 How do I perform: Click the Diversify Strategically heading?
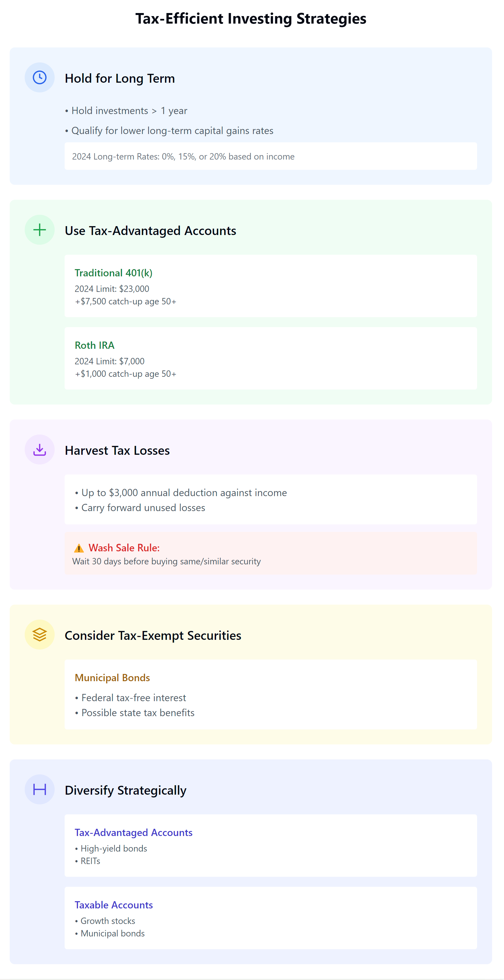126,790
